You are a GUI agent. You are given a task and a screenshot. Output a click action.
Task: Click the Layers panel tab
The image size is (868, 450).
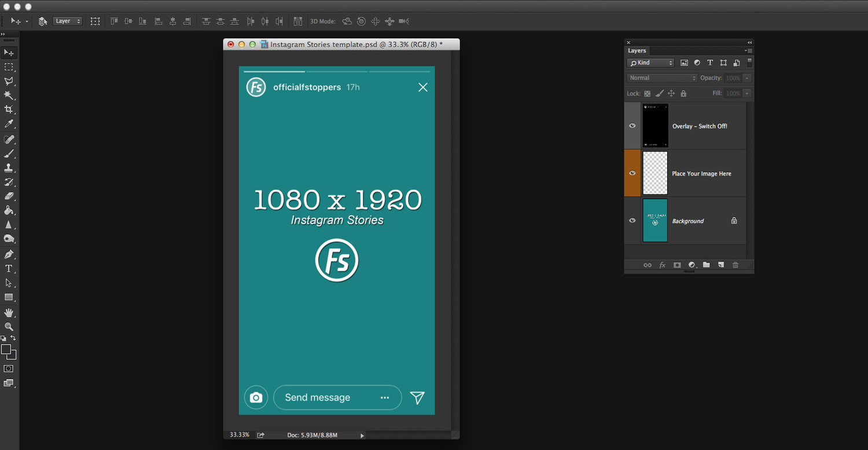pos(637,50)
